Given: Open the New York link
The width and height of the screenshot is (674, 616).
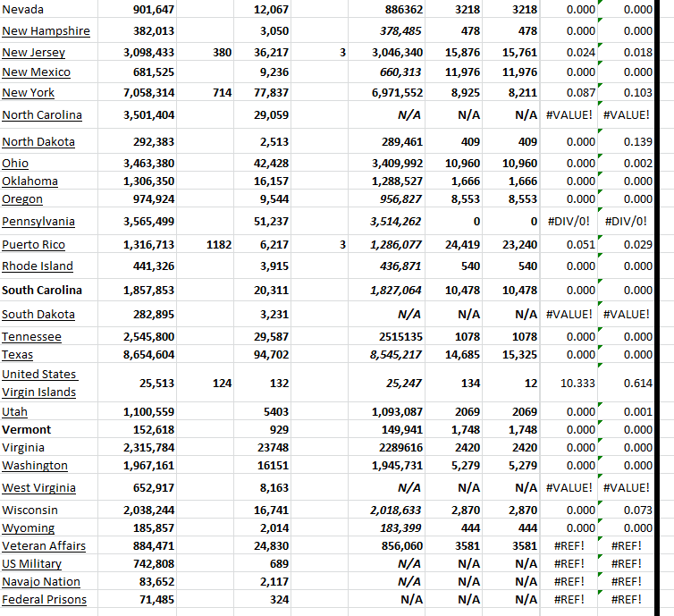Looking at the screenshot, I should tap(29, 93).
